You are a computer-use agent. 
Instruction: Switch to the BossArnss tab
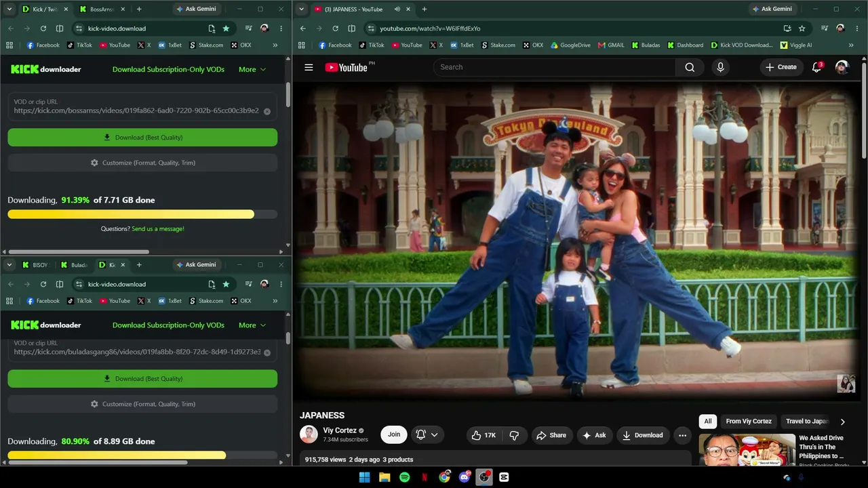(101, 9)
